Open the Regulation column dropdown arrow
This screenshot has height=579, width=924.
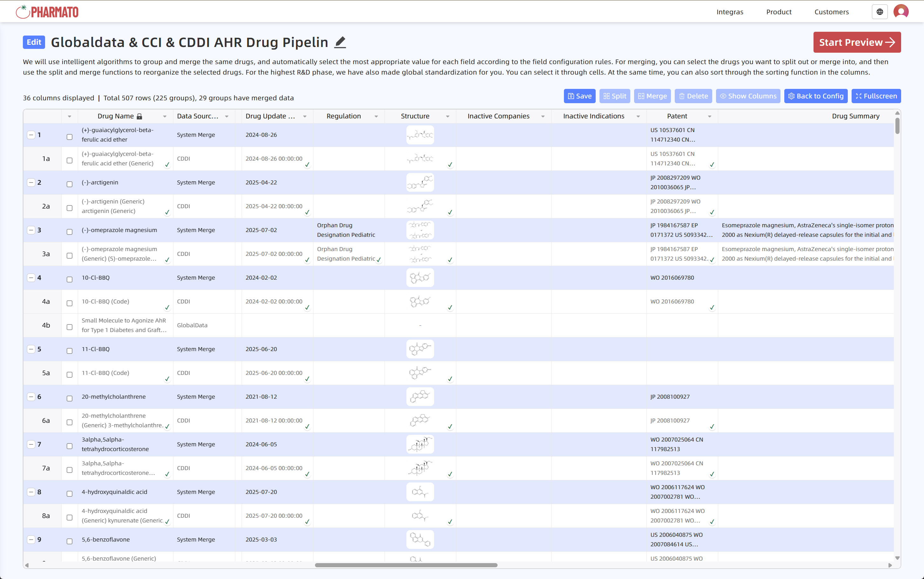tap(376, 116)
